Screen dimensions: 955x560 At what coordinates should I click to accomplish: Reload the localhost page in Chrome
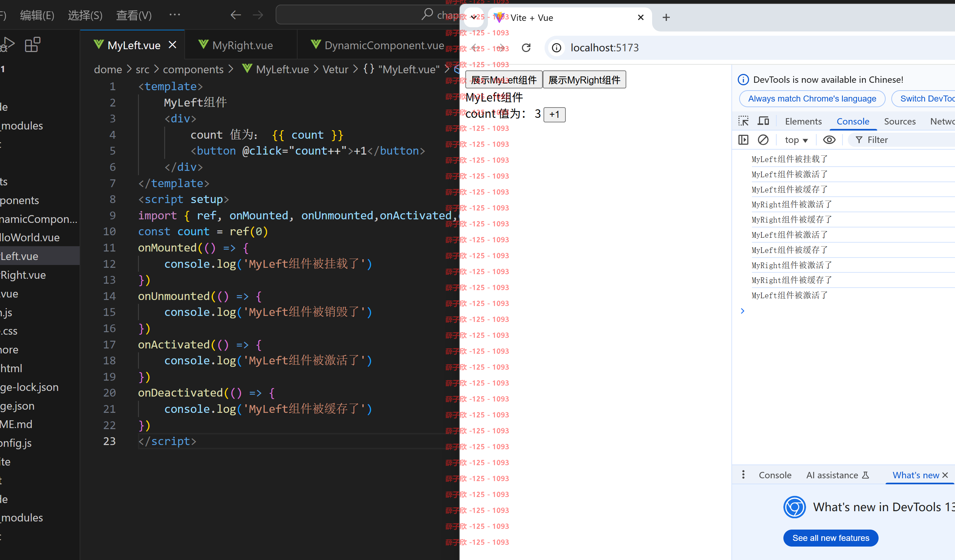coord(526,48)
